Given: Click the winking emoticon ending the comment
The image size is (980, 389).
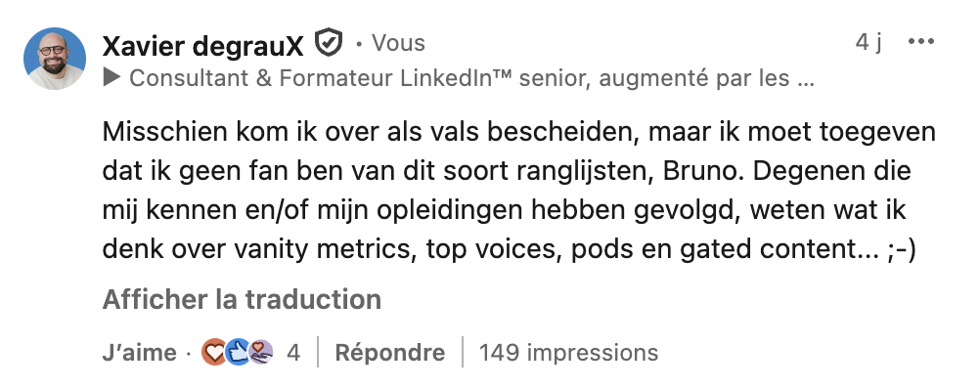Looking at the screenshot, I should (x=901, y=250).
